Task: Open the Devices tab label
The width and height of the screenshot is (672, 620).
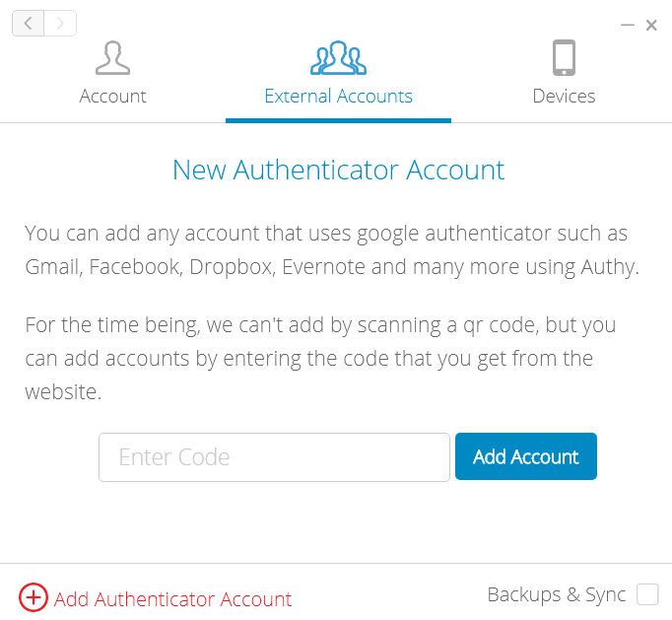Action: pyautogui.click(x=564, y=96)
